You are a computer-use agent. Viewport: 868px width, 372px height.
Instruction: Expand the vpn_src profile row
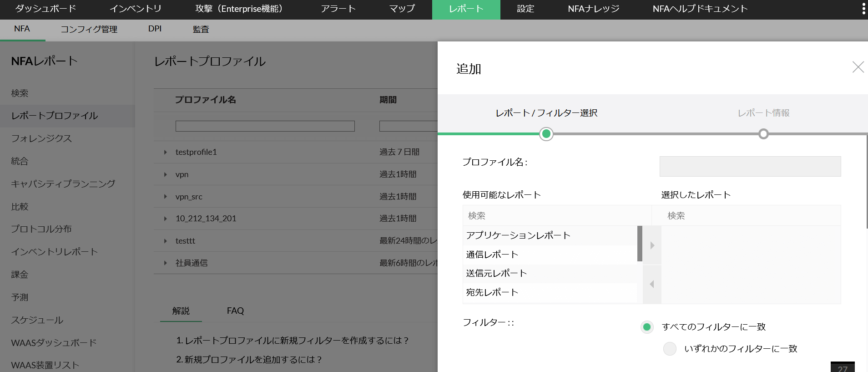pos(166,197)
